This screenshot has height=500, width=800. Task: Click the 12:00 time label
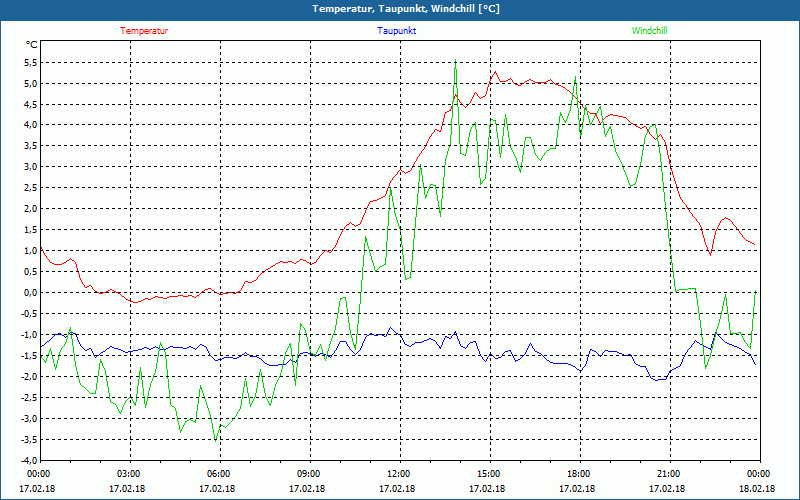[397, 474]
